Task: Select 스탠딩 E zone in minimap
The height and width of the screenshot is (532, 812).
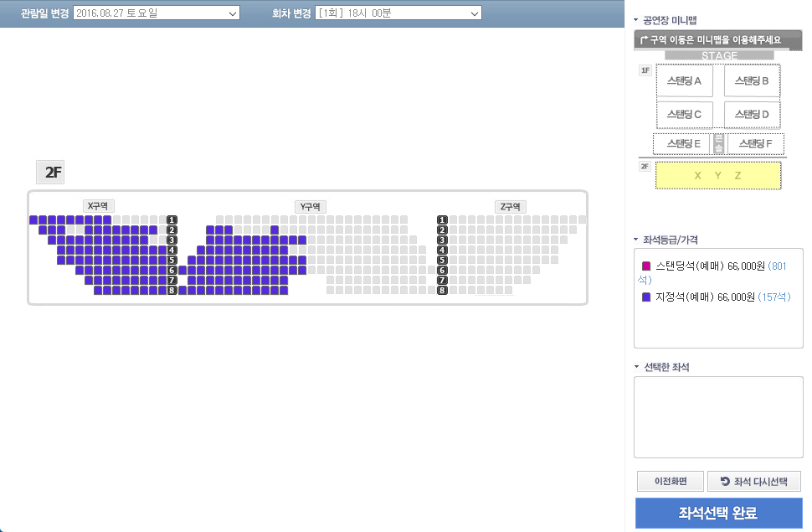Action: 682,143
